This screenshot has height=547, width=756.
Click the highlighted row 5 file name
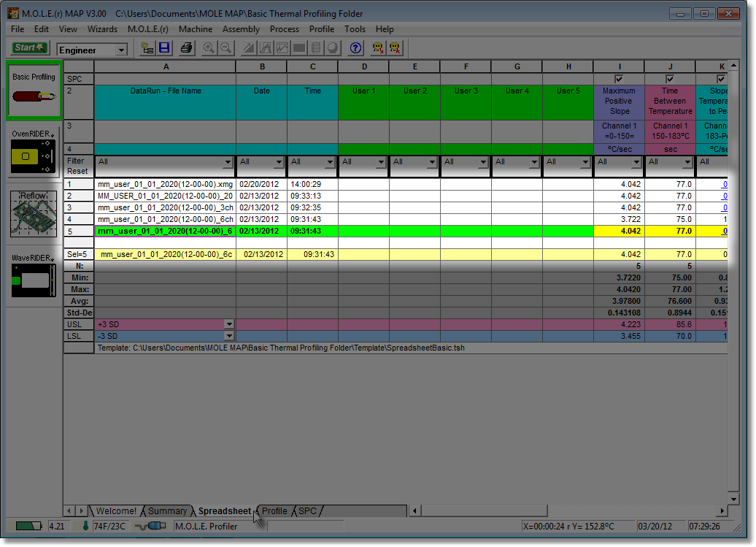(165, 231)
